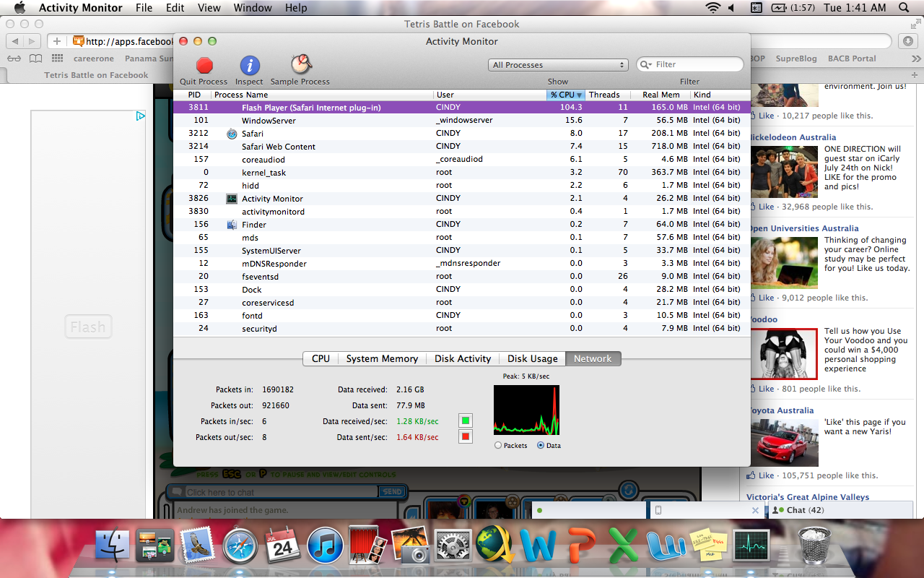
Task: Open Photo Booth from the Dock
Action: 367,545
